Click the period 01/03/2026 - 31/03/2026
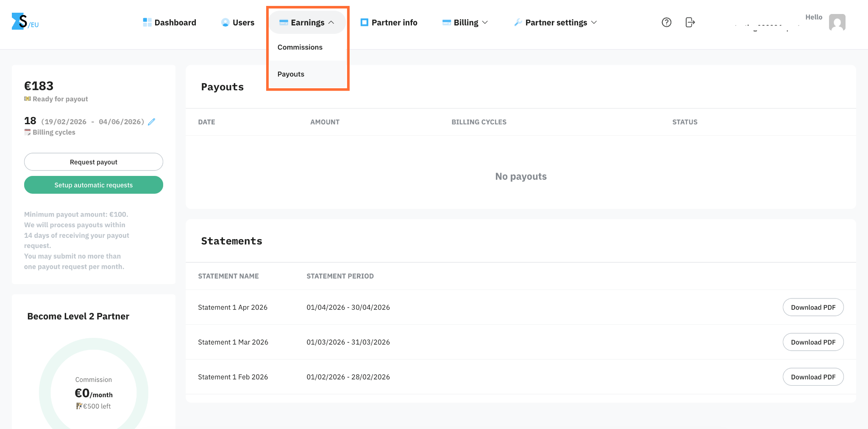Image resolution: width=868 pixels, height=429 pixels. (x=348, y=342)
